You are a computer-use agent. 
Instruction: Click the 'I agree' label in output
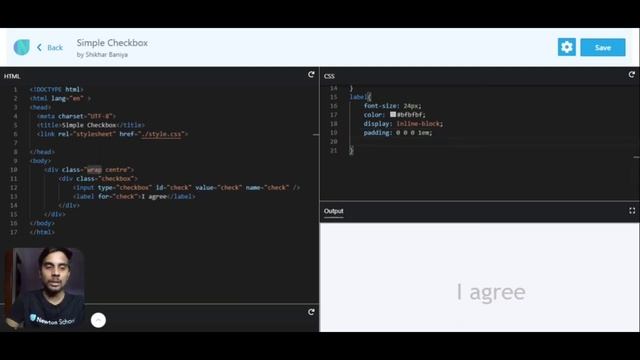[x=491, y=292]
